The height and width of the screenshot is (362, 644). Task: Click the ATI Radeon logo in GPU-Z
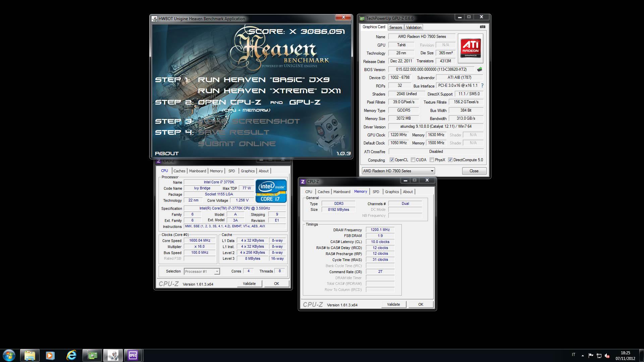[471, 48]
